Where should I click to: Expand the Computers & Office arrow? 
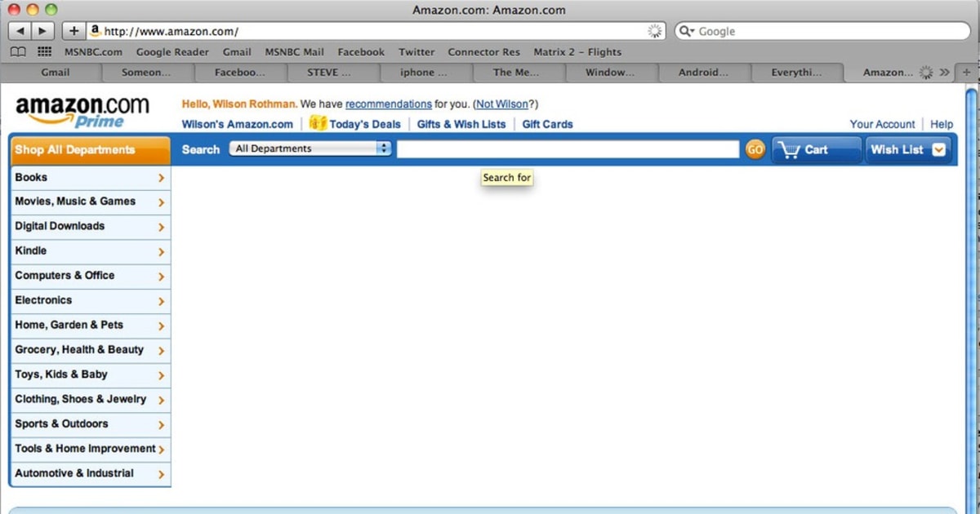tap(161, 277)
